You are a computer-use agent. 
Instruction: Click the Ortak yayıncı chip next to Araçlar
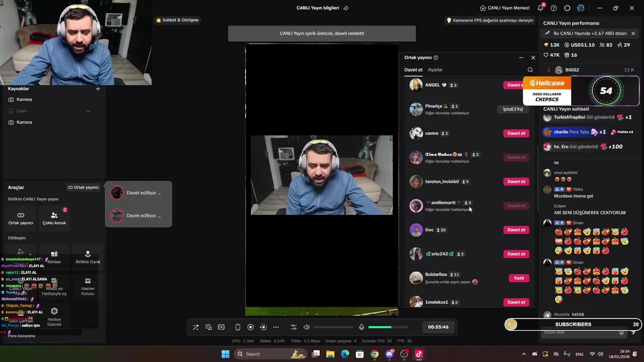84,188
